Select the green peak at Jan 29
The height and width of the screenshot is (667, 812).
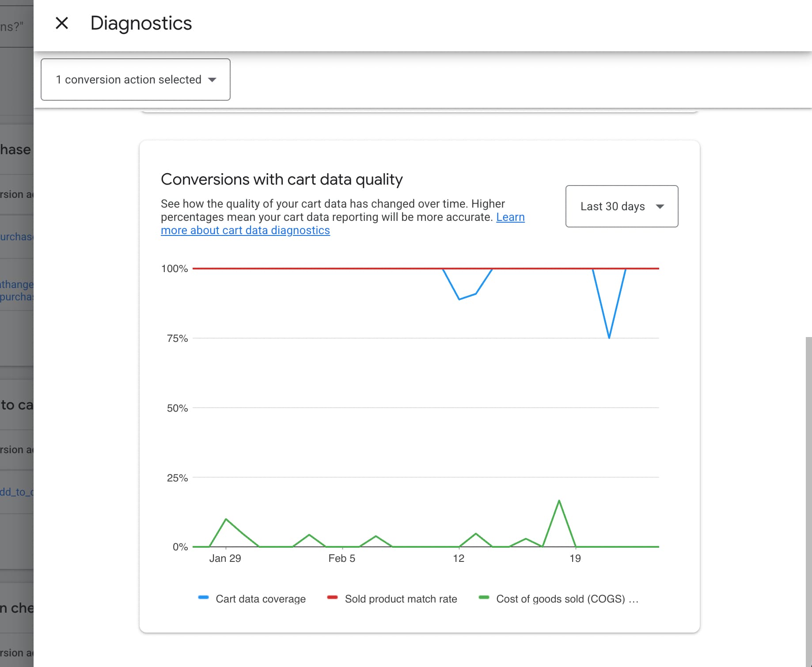226,519
